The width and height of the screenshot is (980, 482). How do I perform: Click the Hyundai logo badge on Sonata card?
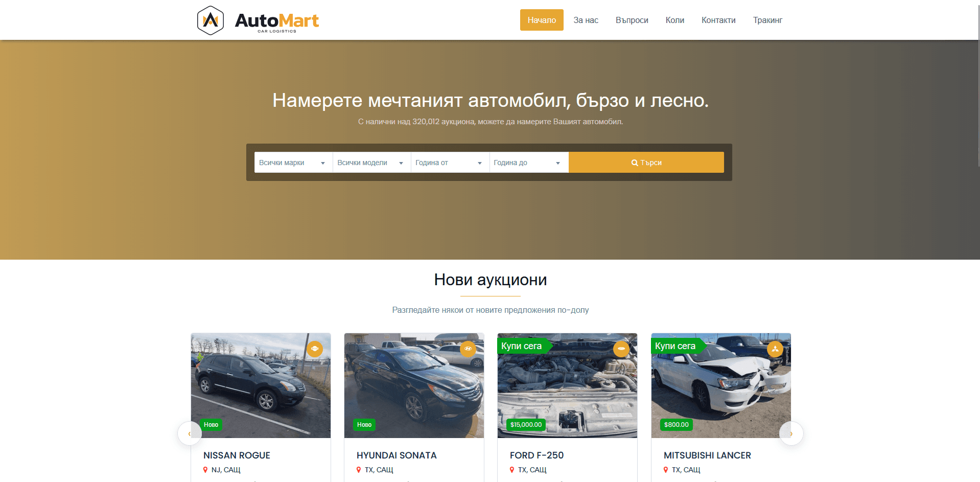click(468, 349)
